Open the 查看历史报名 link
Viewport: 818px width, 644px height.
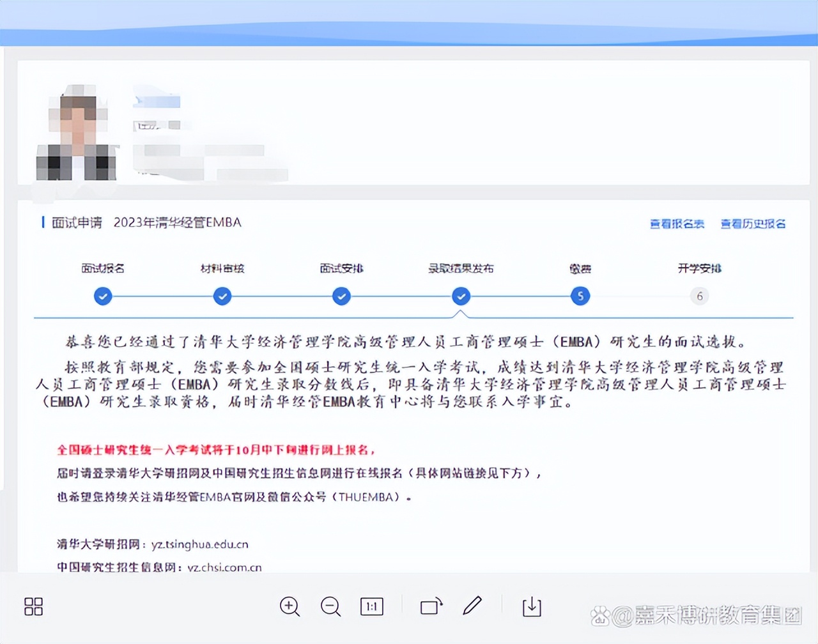coord(753,224)
